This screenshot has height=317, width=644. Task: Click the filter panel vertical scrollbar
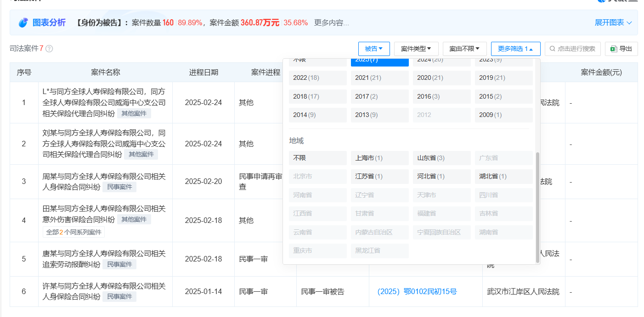coord(538,207)
